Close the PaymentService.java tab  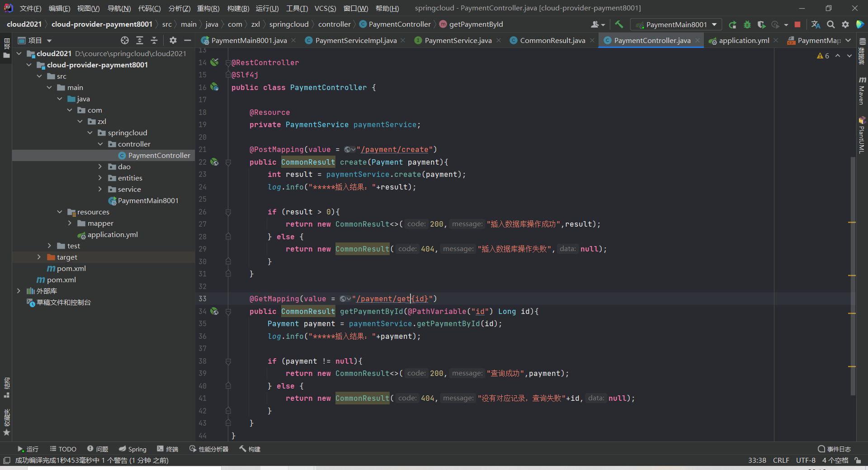pos(499,40)
